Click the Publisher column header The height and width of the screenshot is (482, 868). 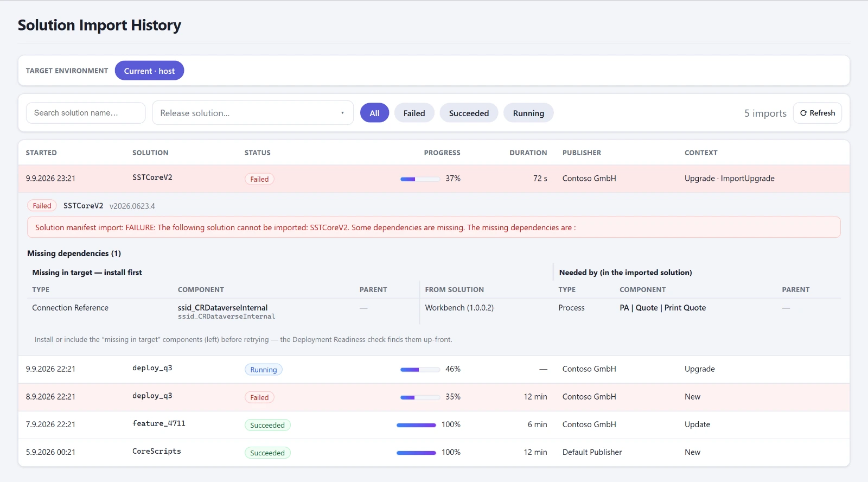click(582, 153)
